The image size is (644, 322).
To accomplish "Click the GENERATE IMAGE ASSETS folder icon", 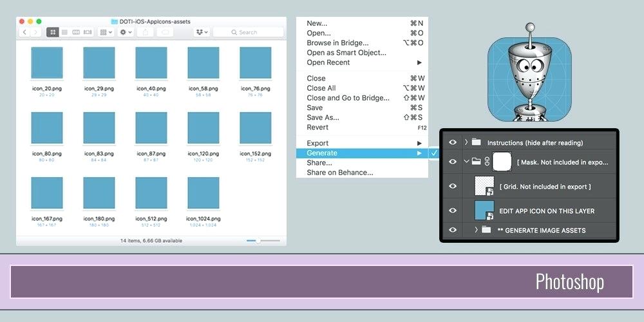I will tap(486, 230).
